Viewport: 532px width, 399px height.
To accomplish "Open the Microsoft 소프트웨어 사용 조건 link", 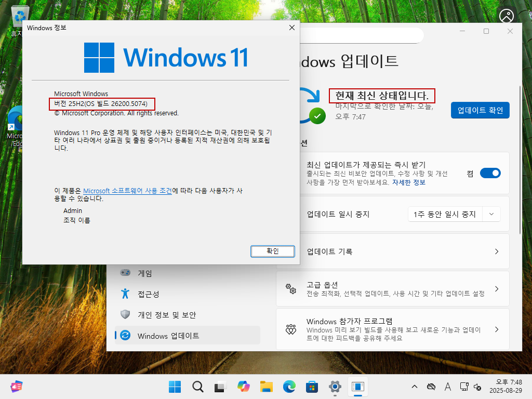I will tap(127, 191).
